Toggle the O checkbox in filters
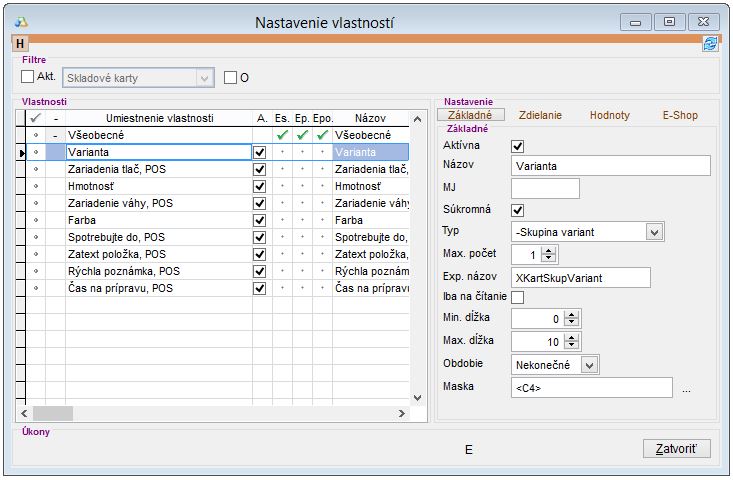 (x=230, y=77)
